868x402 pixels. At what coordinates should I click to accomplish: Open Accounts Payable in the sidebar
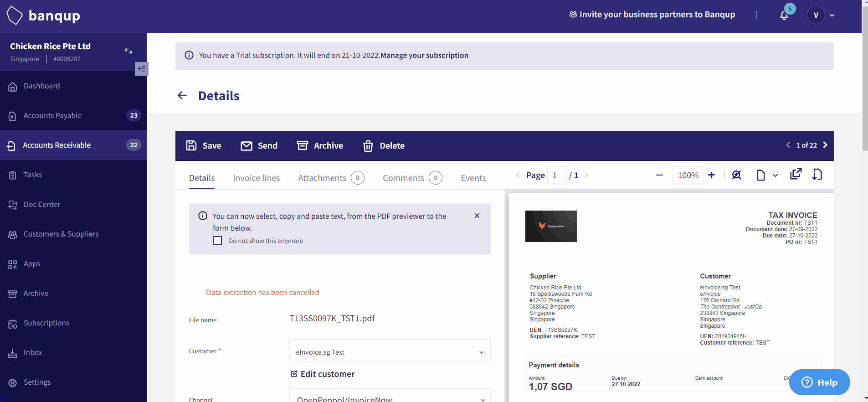click(73, 116)
